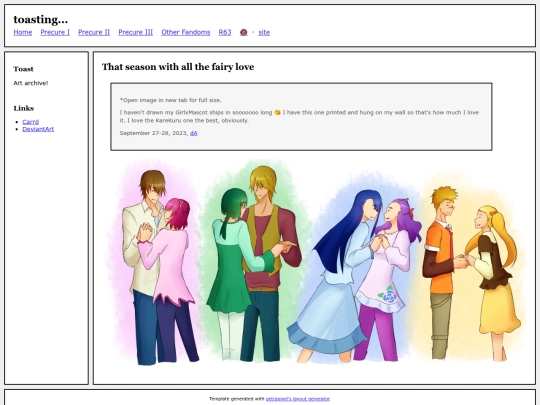Open the Precure II gallery page
This screenshot has height=405, width=540.
[x=94, y=32]
